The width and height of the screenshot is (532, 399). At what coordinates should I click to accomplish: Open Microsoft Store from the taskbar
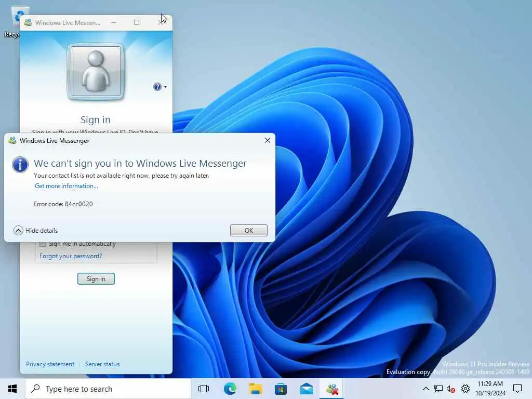click(281, 389)
